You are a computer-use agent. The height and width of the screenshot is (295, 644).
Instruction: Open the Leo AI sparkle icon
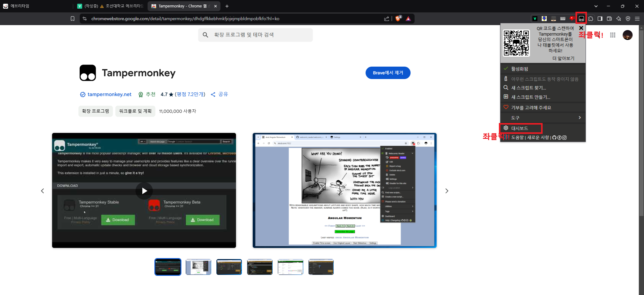pos(619,19)
